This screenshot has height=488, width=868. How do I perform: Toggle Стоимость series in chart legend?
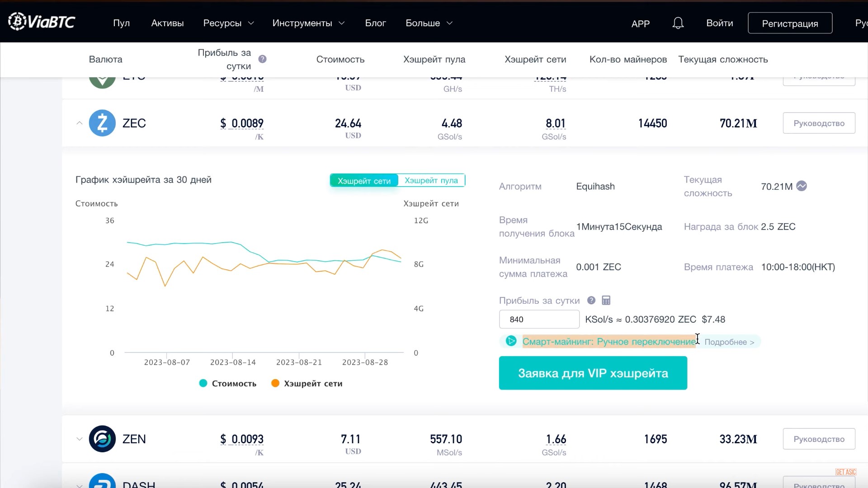point(228,383)
